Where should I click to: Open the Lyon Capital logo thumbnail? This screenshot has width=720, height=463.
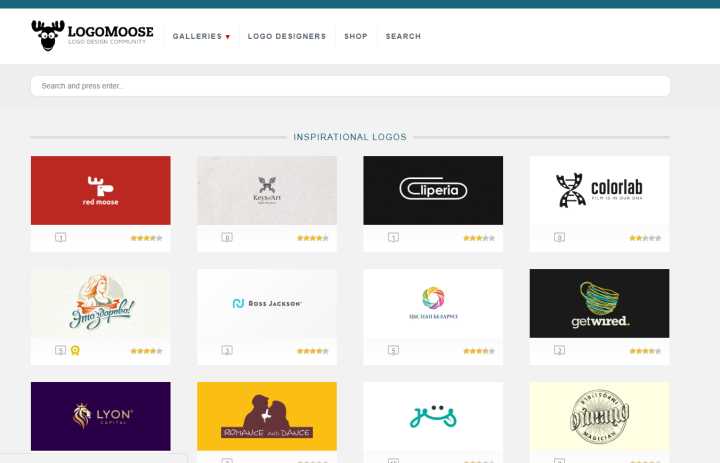point(101,416)
